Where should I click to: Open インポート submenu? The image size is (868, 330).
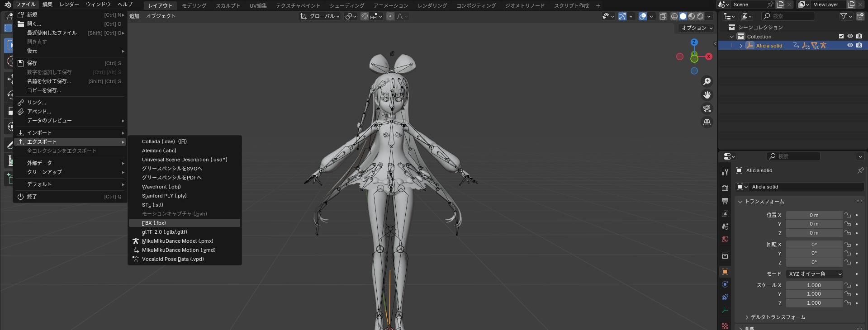(x=70, y=133)
